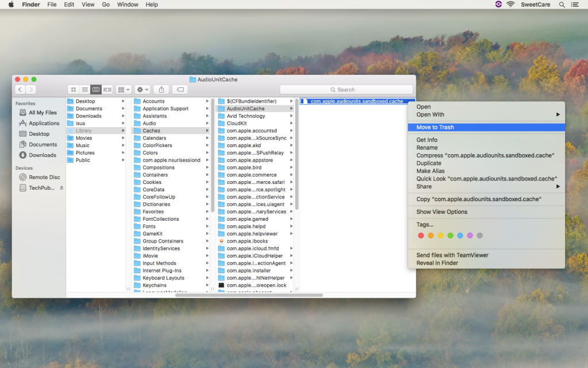Click inside the Search field
This screenshot has width=588, height=368.
346,89
